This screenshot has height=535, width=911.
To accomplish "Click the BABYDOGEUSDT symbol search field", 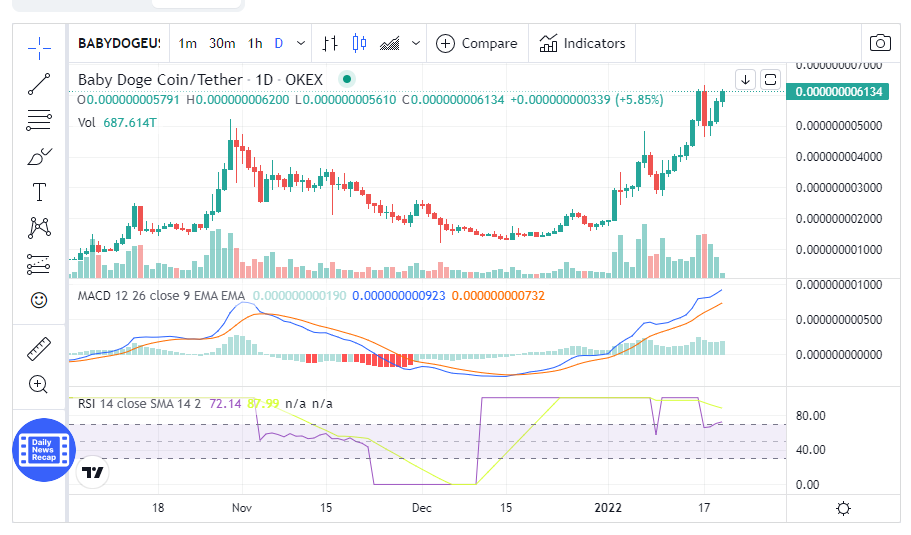I will 119,44.
